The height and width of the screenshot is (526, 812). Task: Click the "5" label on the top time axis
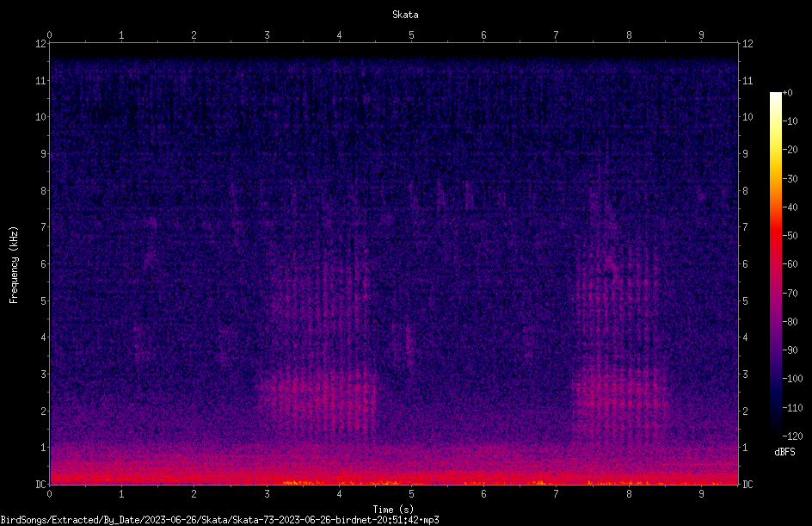(411, 34)
